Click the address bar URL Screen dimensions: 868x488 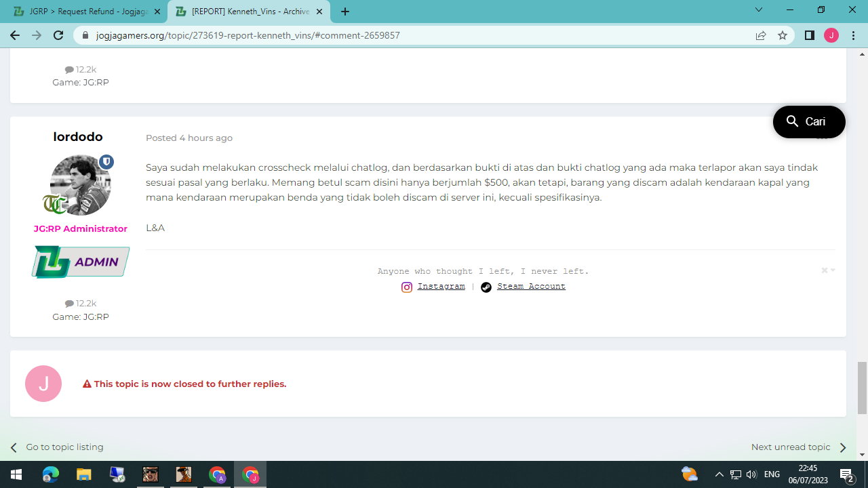tap(248, 35)
